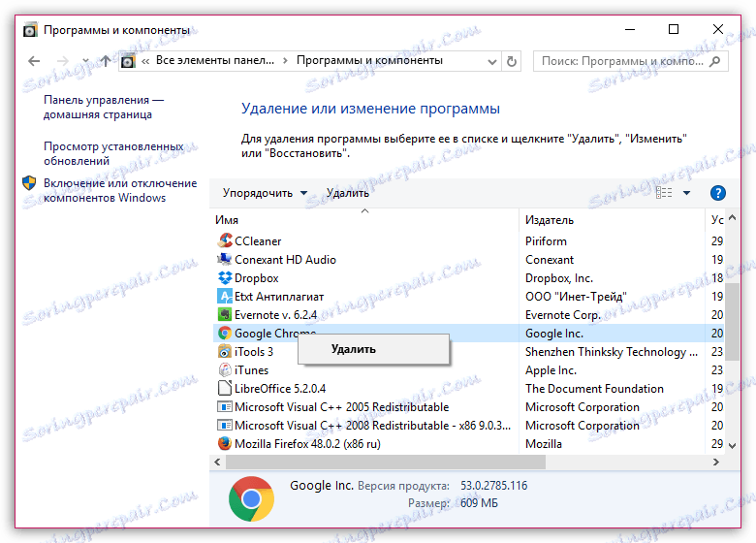Open Просмотр установленных обновлений
This screenshot has width=756, height=543.
click(x=113, y=153)
